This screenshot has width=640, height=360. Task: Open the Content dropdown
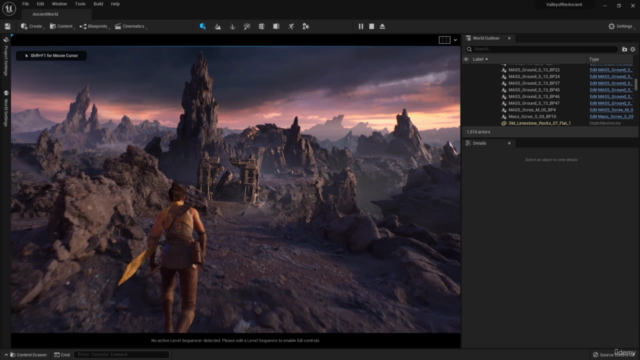click(x=62, y=27)
